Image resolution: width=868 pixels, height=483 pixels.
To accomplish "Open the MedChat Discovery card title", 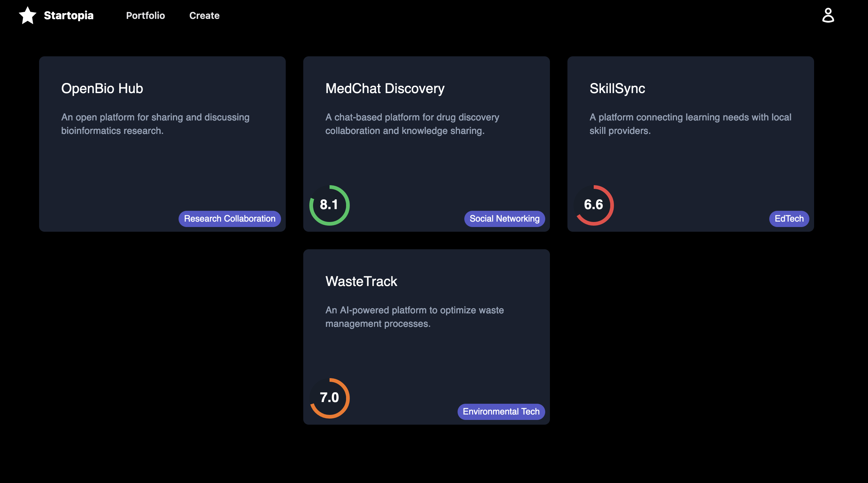I will click(x=385, y=88).
